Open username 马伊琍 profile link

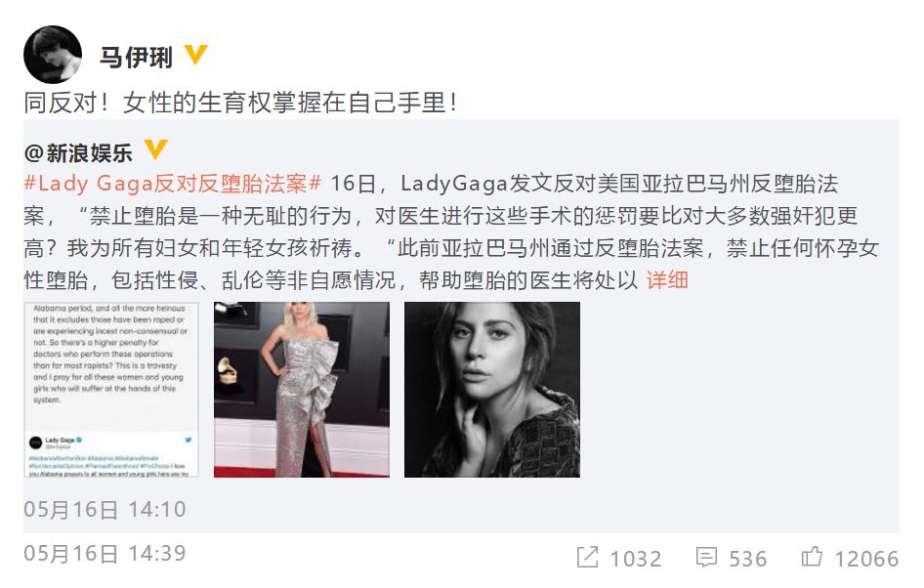click(136, 58)
